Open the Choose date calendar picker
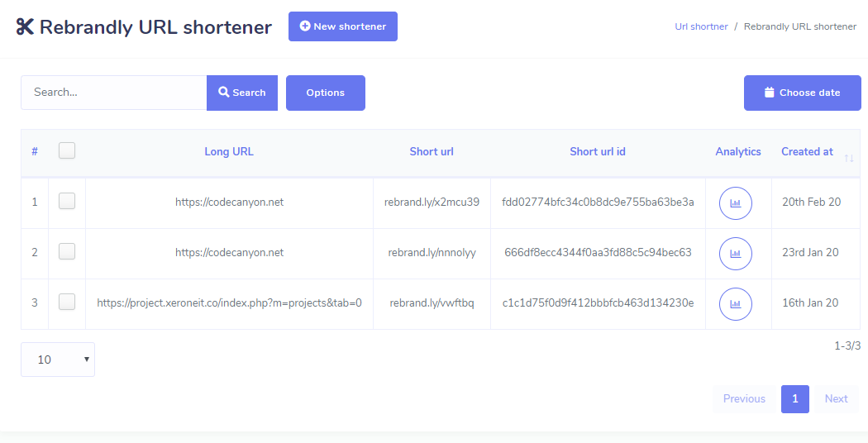This screenshot has width=868, height=443. (802, 93)
